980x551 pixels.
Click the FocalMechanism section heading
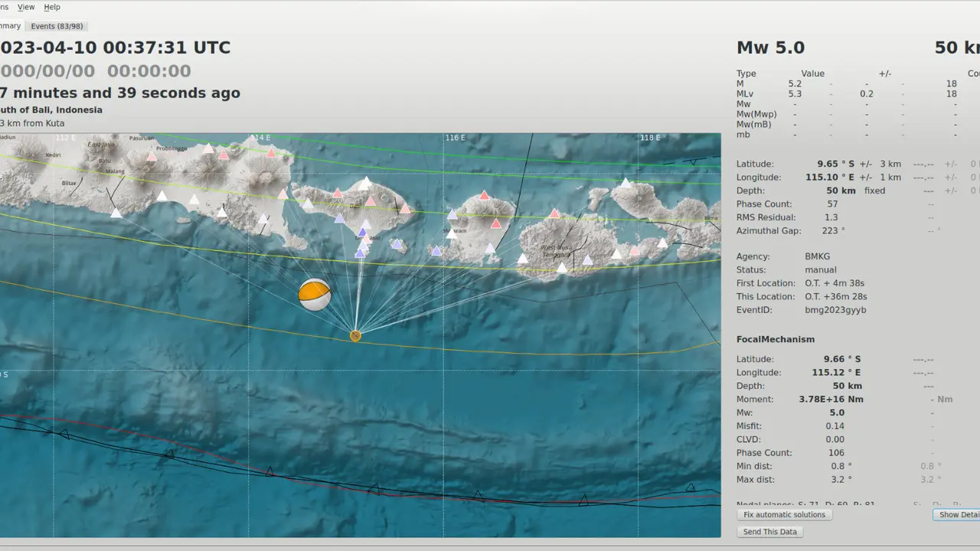tap(776, 339)
